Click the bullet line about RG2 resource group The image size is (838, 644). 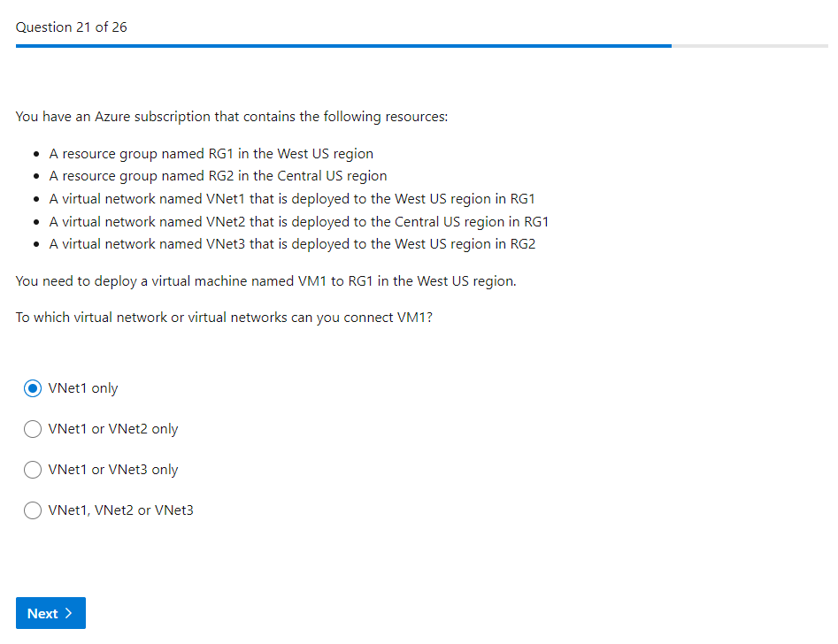pyautogui.click(x=218, y=176)
